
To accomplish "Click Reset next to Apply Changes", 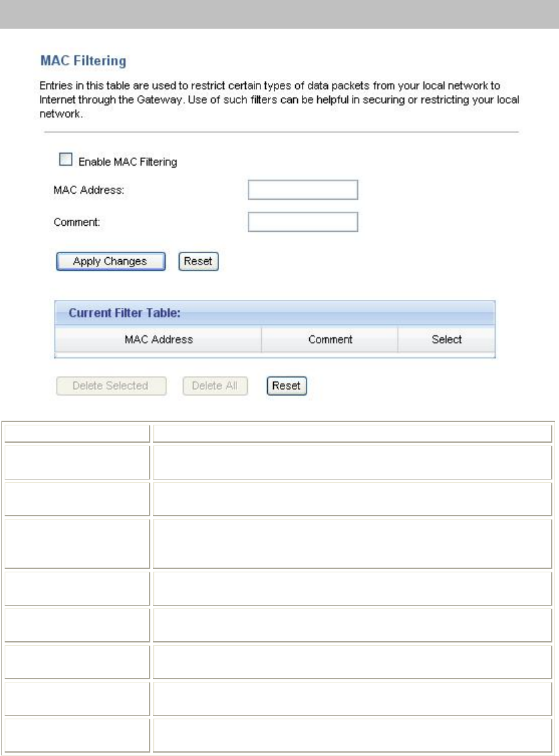I will click(198, 261).
